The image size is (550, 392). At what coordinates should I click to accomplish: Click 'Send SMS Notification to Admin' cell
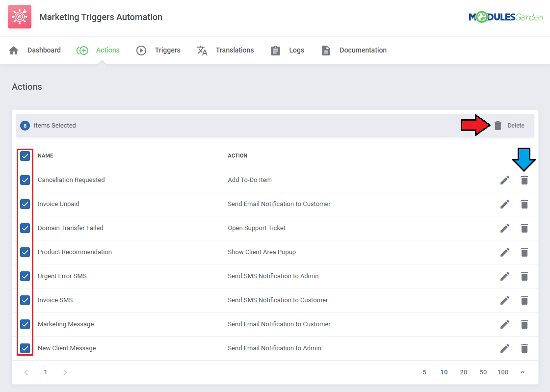click(273, 276)
